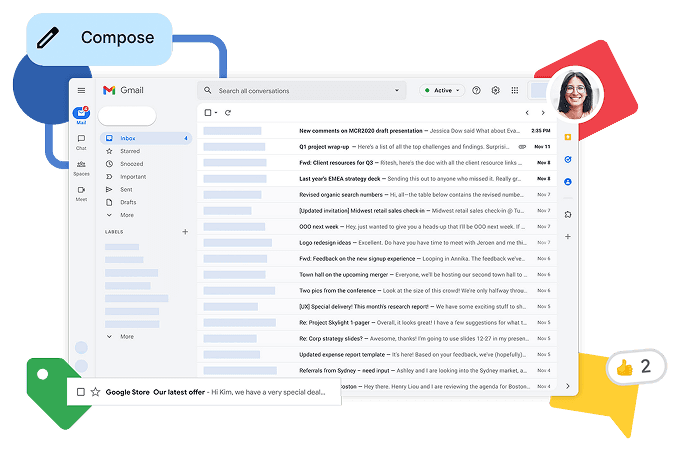Open Re: Project Skylight 1-pager email
This screenshot has height=451, width=676.
pos(377,322)
